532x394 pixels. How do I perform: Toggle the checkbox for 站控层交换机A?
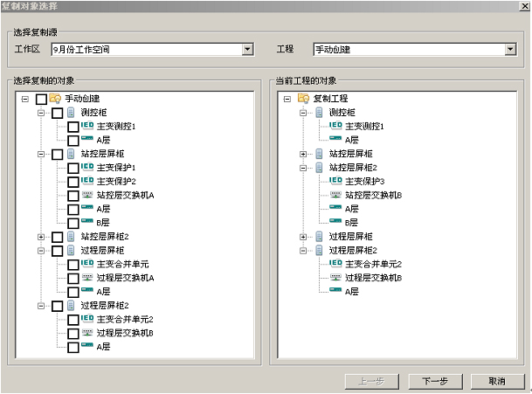(x=73, y=196)
